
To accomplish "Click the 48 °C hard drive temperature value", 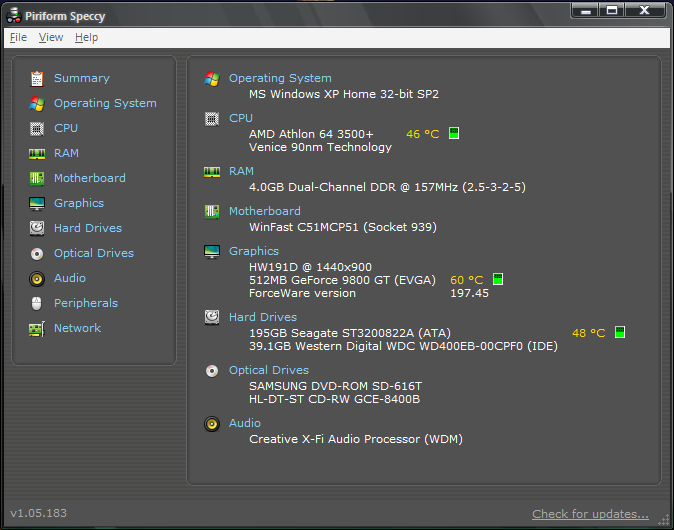I will pos(588,333).
